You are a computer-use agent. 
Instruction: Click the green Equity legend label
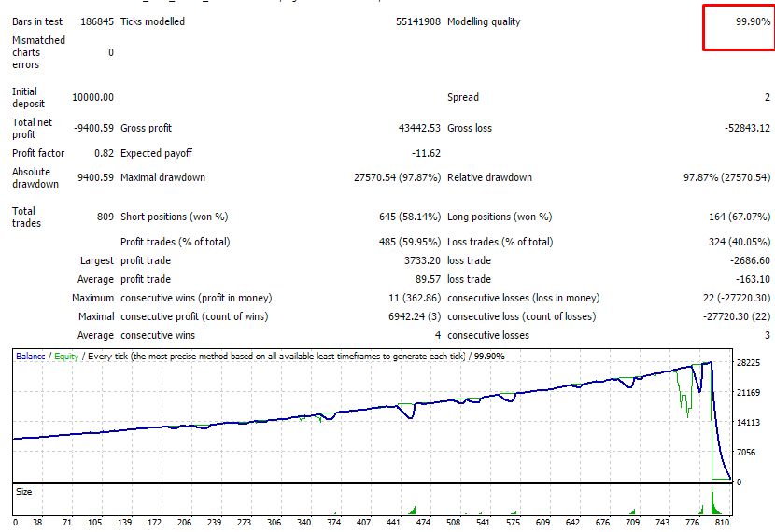(66, 357)
